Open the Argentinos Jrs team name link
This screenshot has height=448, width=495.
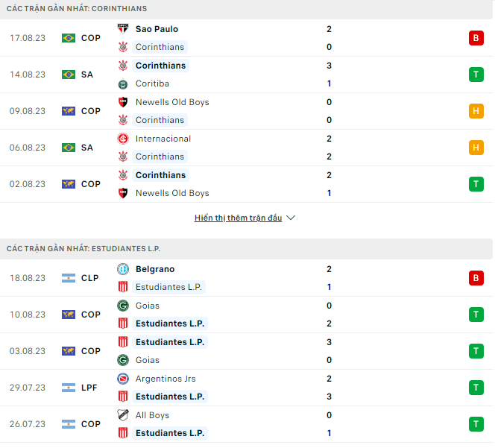click(x=167, y=379)
